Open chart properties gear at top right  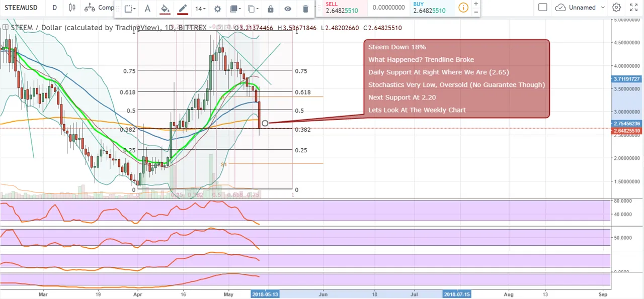tap(616, 8)
